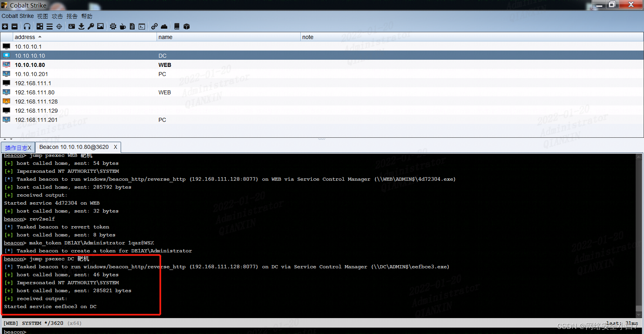Click the disconnect minus icon

(15, 27)
